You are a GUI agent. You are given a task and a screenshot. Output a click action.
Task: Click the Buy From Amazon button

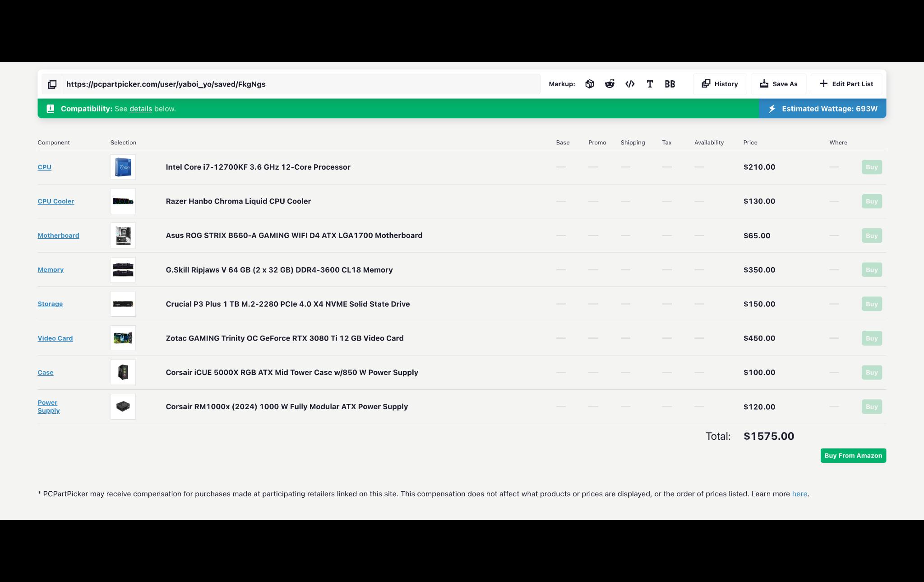[853, 456]
